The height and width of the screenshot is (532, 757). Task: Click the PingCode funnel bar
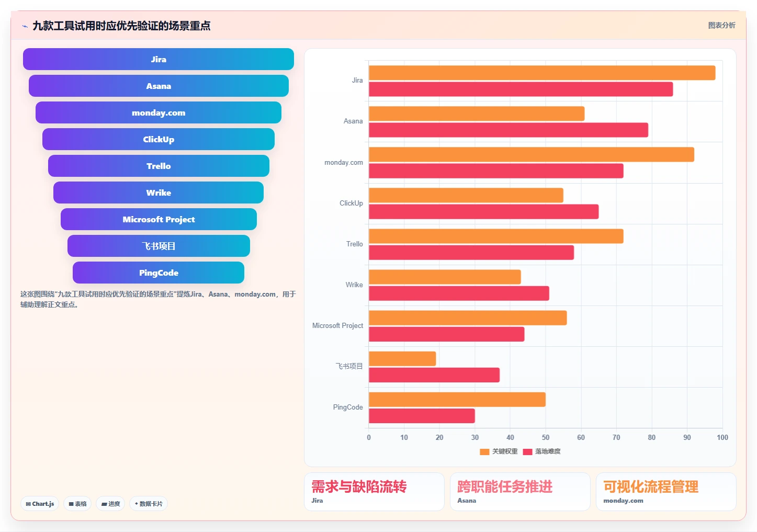pyautogui.click(x=159, y=273)
